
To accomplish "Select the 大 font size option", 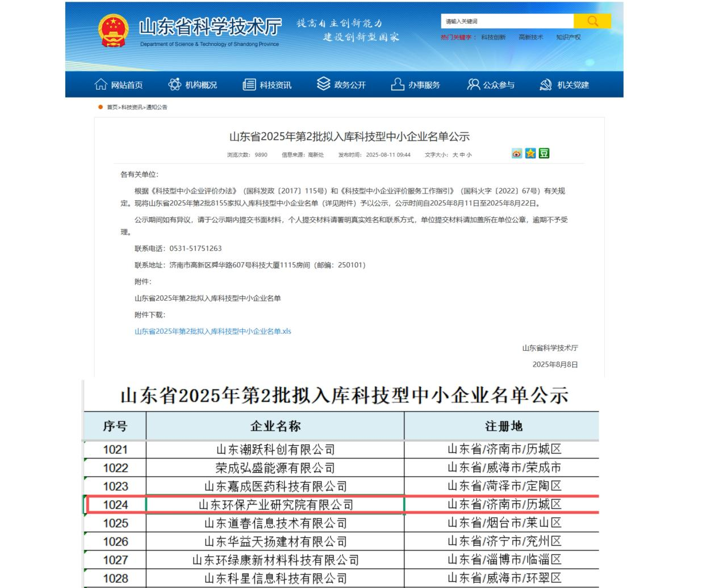I will [x=457, y=153].
